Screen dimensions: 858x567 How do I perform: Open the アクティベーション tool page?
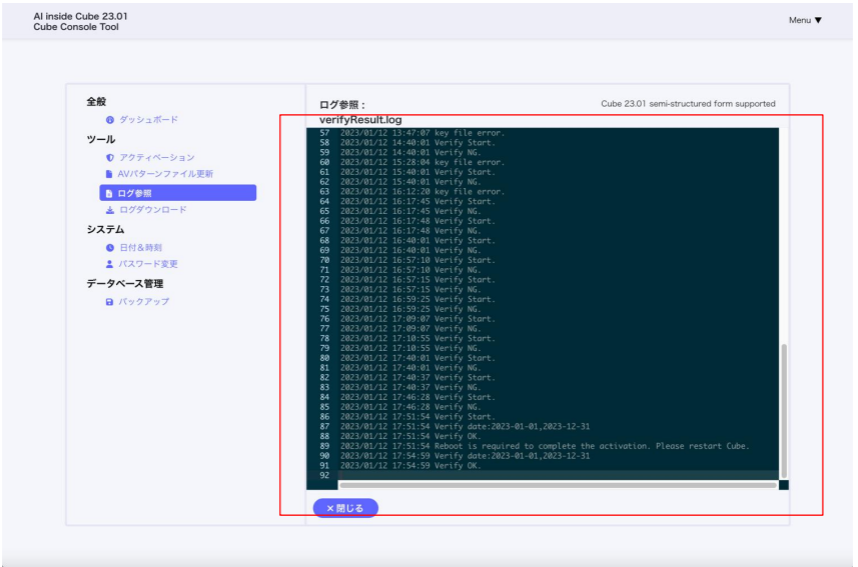coord(157,158)
